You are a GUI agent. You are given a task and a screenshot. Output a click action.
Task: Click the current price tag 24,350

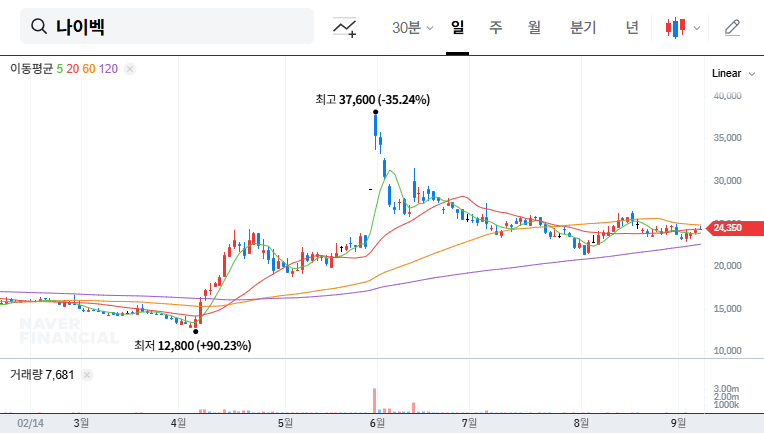tap(735, 228)
